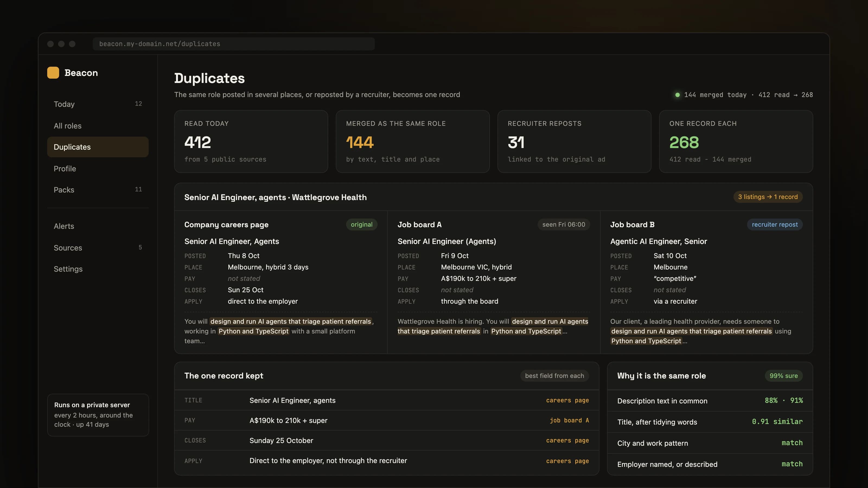Click the 'Runs on a private server' notice
Screen dimensions: 868x488
point(98,415)
